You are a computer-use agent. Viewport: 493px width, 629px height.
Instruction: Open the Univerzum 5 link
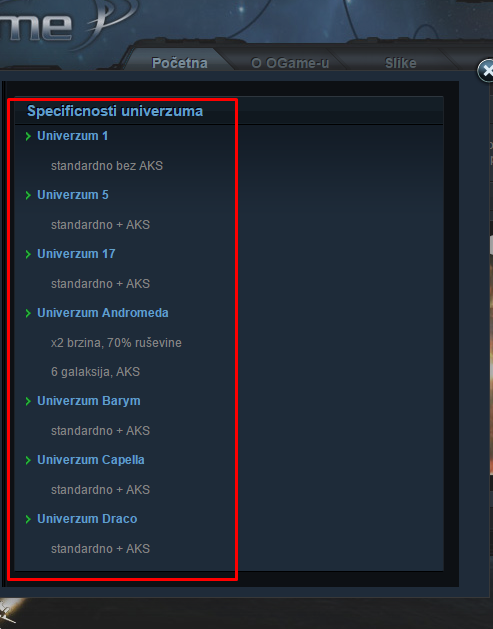click(73, 195)
